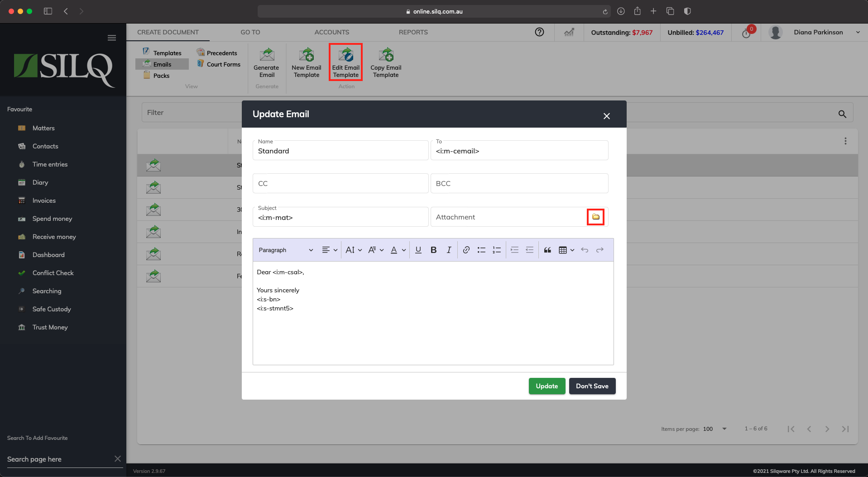Viewport: 868px width, 477px height.
Task: Select the Conflict Check sidebar icon
Action: [x=22, y=273]
